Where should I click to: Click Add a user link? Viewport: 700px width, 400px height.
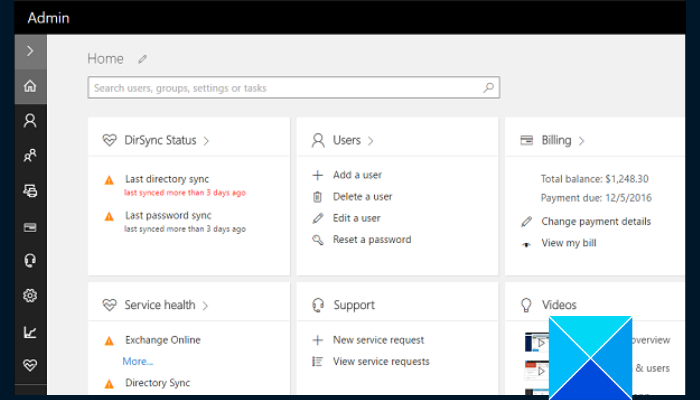point(357,175)
